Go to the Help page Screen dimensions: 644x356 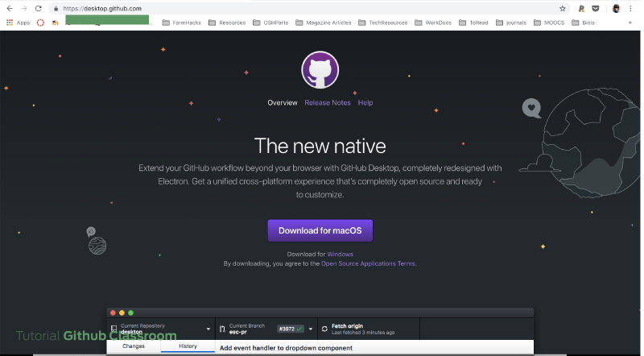(365, 103)
